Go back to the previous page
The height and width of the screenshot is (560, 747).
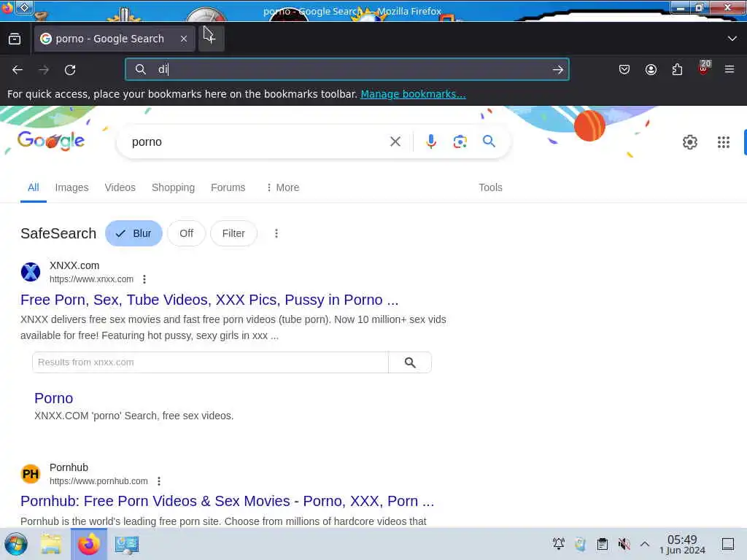click(18, 70)
